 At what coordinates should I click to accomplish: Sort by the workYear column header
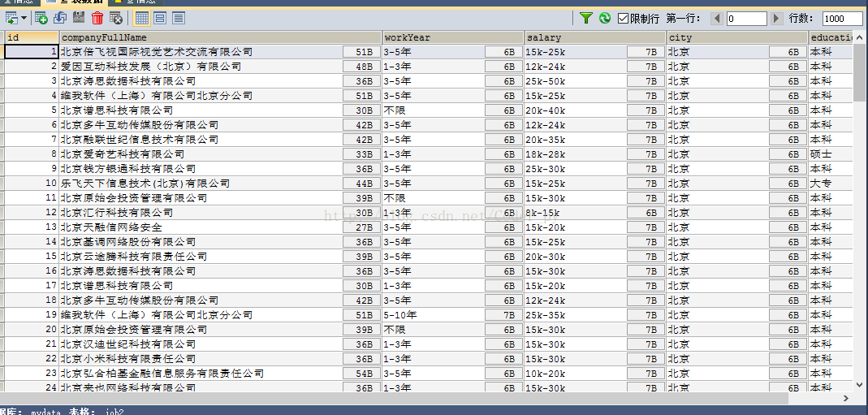coord(453,37)
